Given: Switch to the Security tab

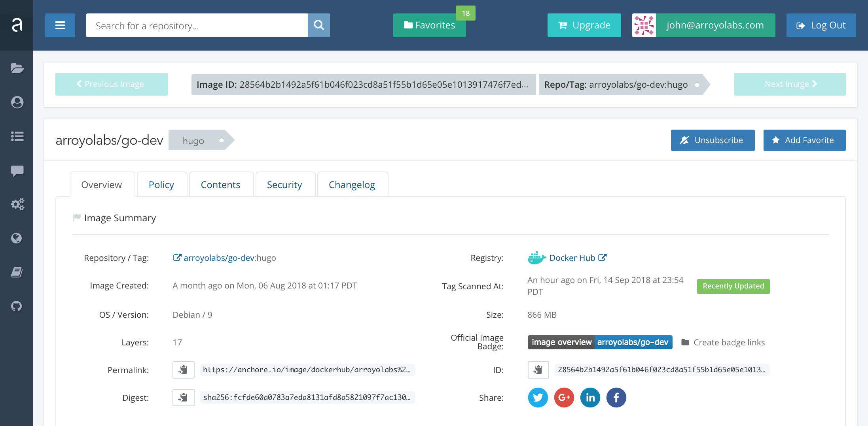Looking at the screenshot, I should coord(285,185).
